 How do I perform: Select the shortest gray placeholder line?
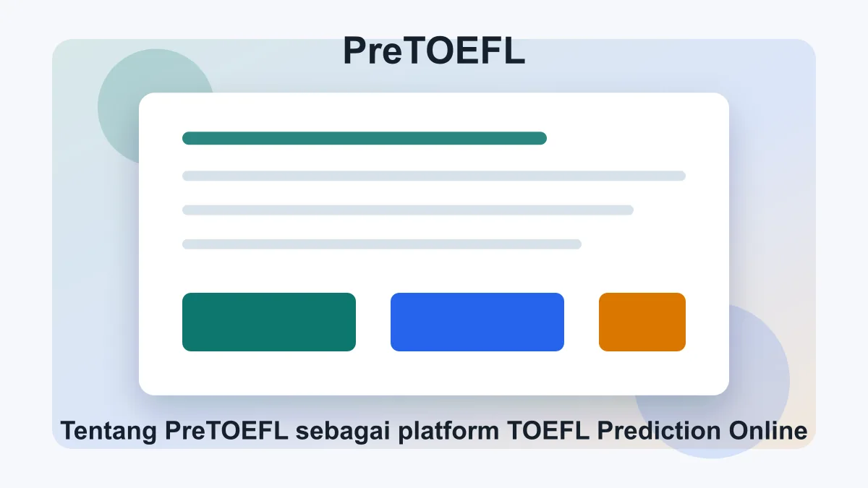point(381,244)
